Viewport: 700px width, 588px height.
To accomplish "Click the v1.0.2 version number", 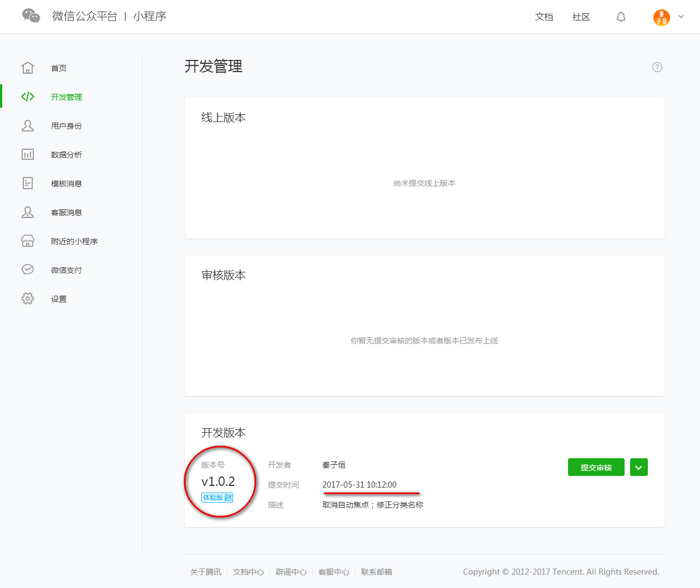I will 218,481.
